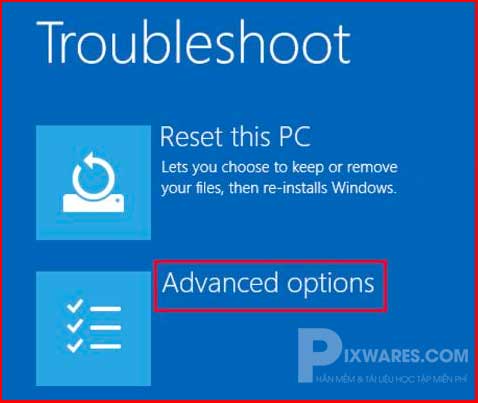The image size is (478, 403).
Task: Click the word Windows in the reset description
Action: (x=364, y=188)
